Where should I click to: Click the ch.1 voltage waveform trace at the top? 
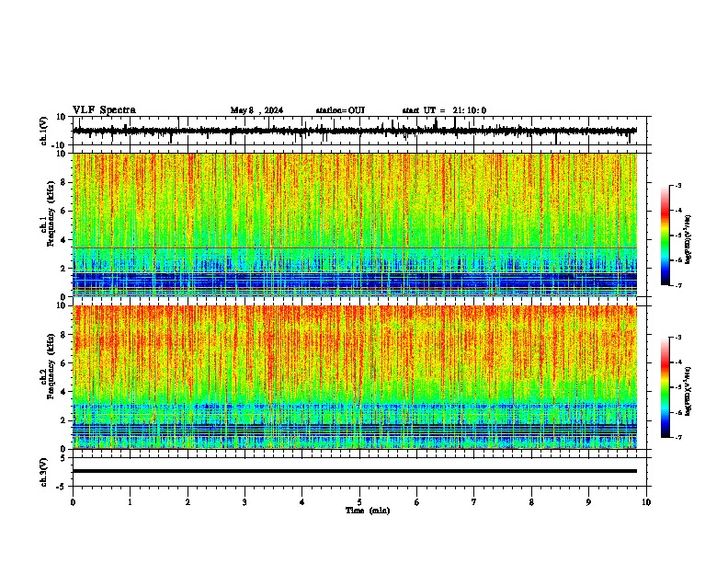[355, 131]
